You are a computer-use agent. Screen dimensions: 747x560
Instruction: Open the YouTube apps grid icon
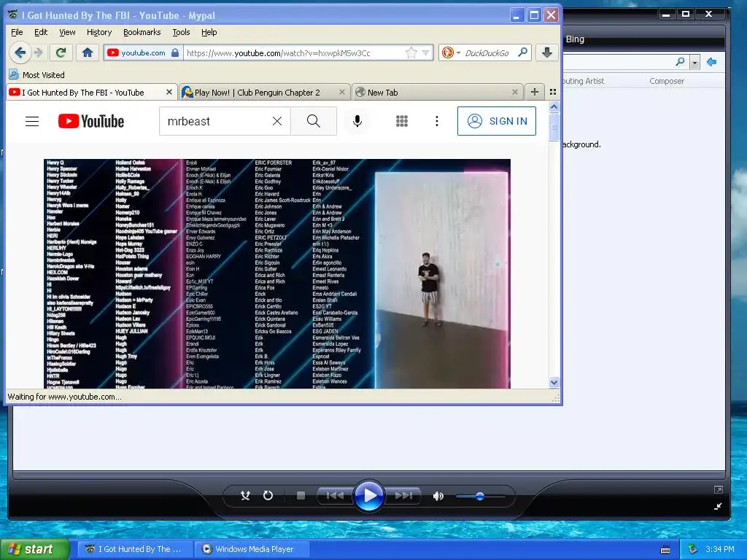(402, 121)
